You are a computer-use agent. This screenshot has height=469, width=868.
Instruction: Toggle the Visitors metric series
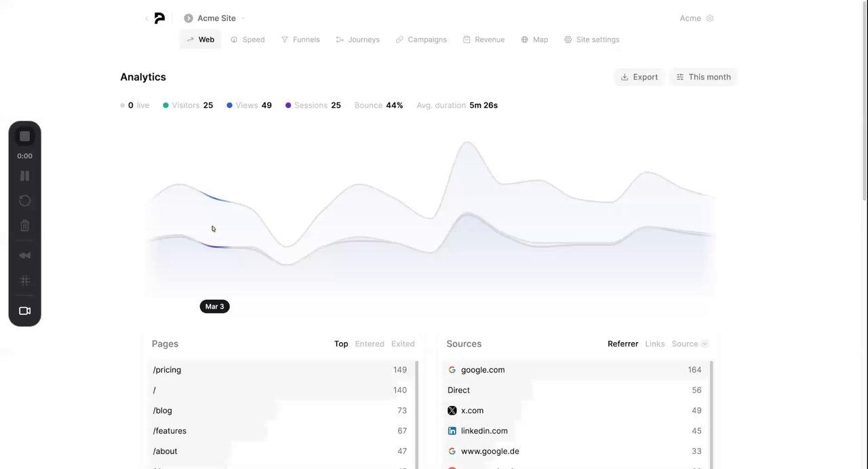click(188, 105)
